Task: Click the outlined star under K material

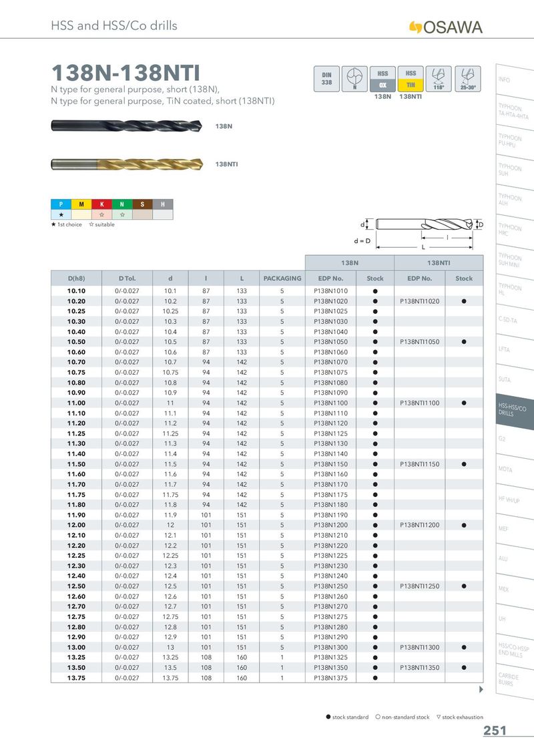Action: point(101,214)
